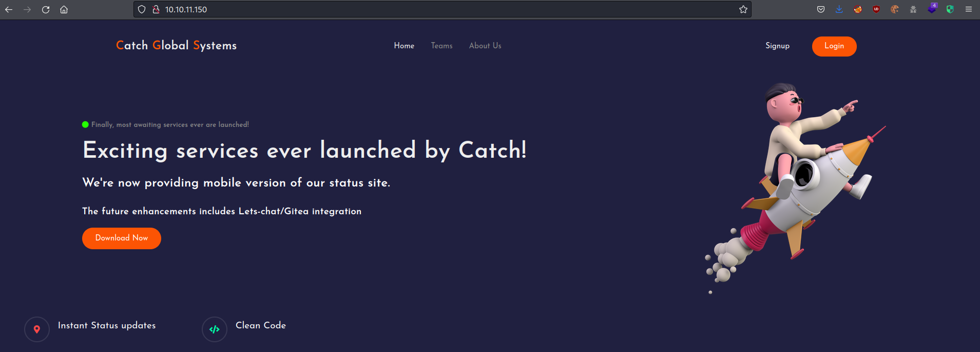
Task: Open the Downloads arrow icon
Action: coord(839,9)
